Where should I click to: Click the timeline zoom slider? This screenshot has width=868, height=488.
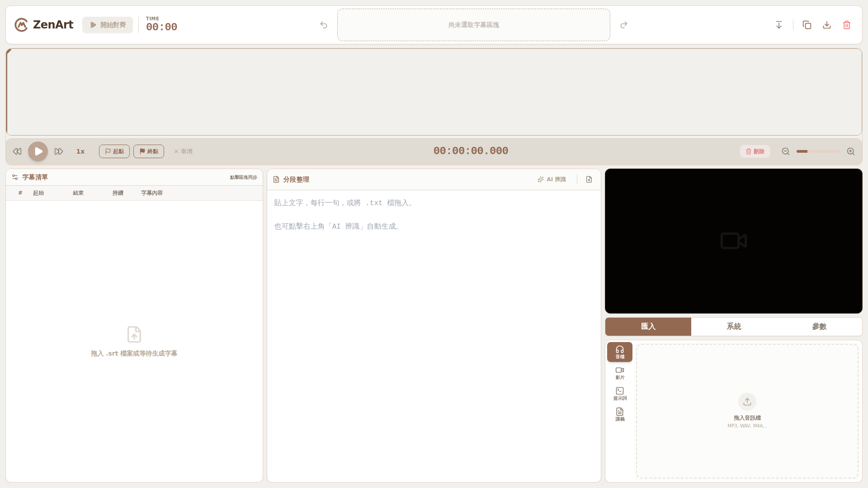818,151
